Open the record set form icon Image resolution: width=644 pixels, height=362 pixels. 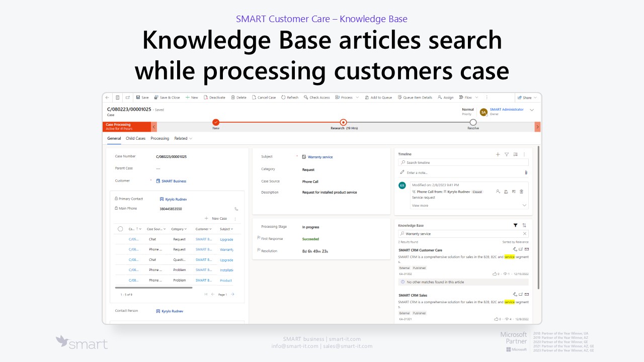[117, 98]
